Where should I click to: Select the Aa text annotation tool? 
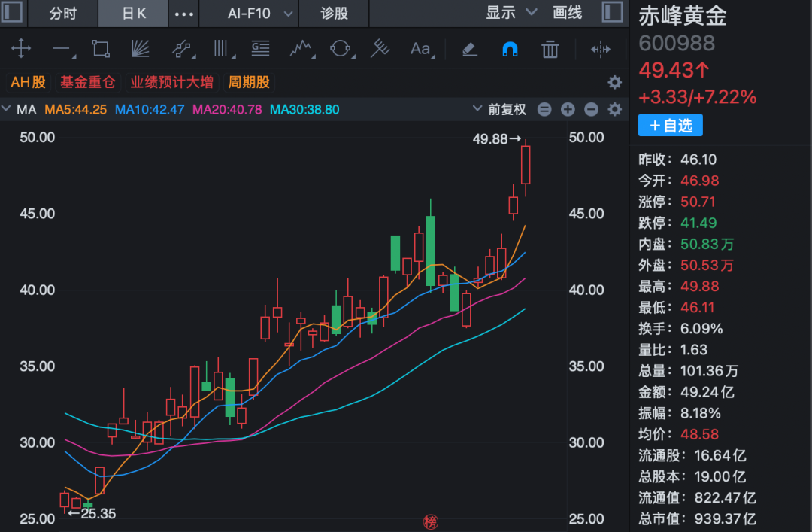click(422, 49)
